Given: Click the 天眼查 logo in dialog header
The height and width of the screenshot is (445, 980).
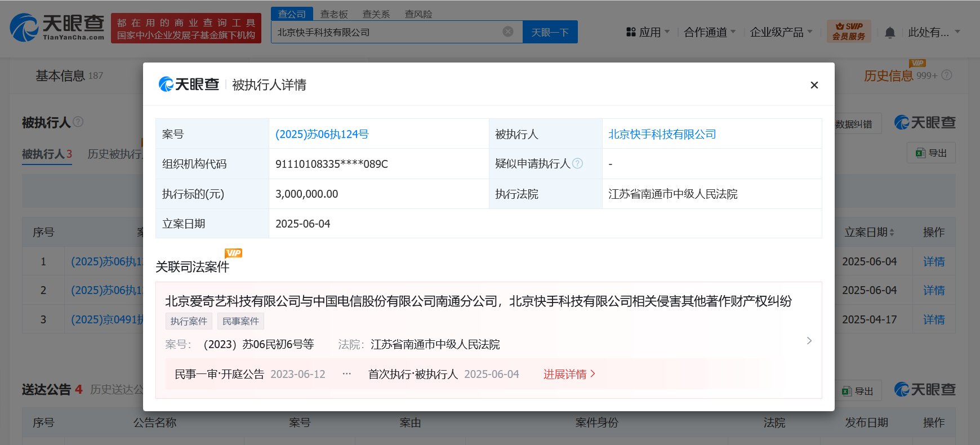Looking at the screenshot, I should tap(189, 84).
